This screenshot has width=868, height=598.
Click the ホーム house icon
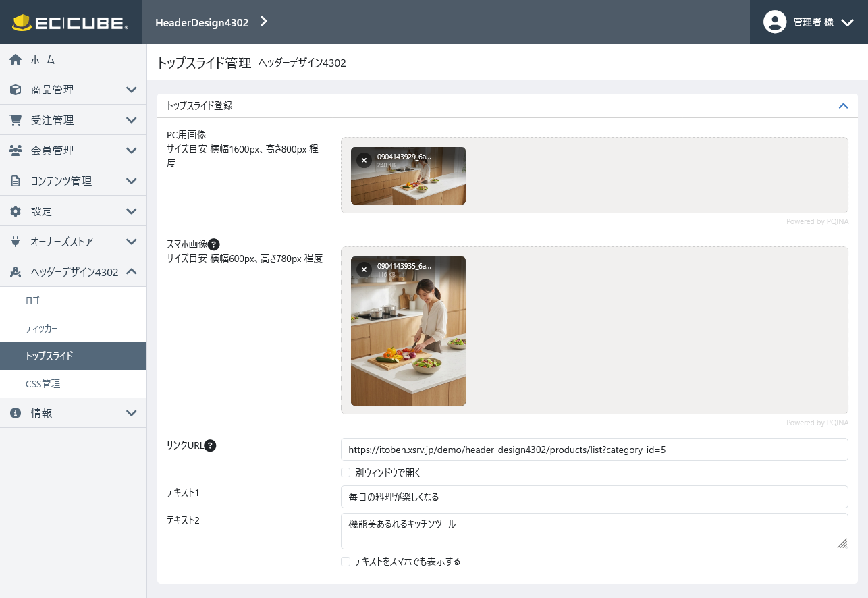pyautogui.click(x=16, y=59)
